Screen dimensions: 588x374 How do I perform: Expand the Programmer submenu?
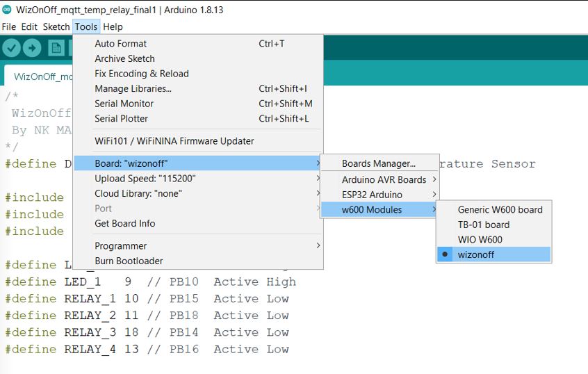pos(121,245)
